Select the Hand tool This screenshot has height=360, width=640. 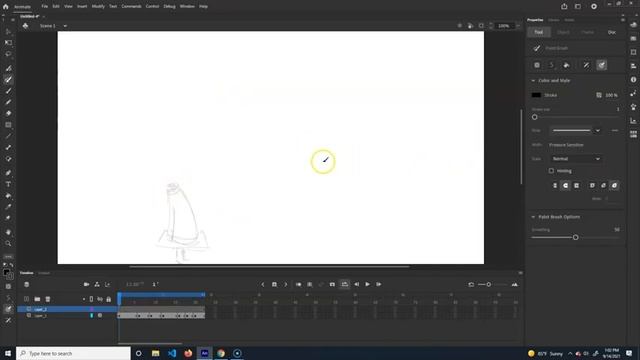pyautogui.click(x=8, y=232)
